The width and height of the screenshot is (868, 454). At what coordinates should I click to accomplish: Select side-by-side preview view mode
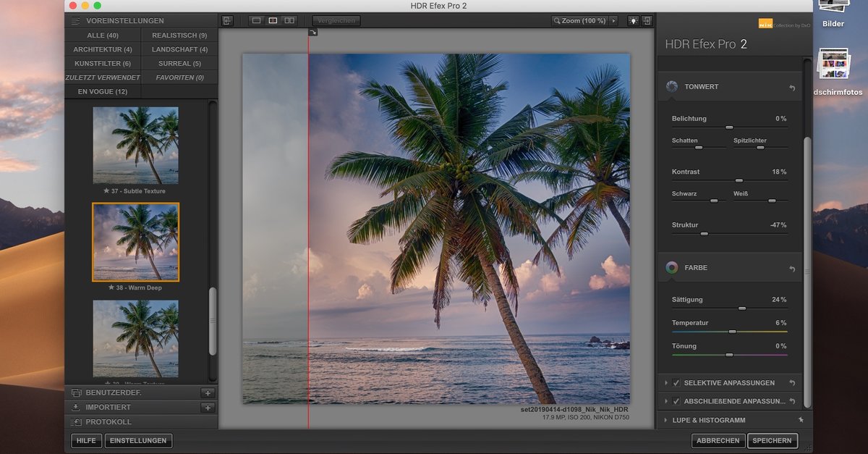coord(289,21)
